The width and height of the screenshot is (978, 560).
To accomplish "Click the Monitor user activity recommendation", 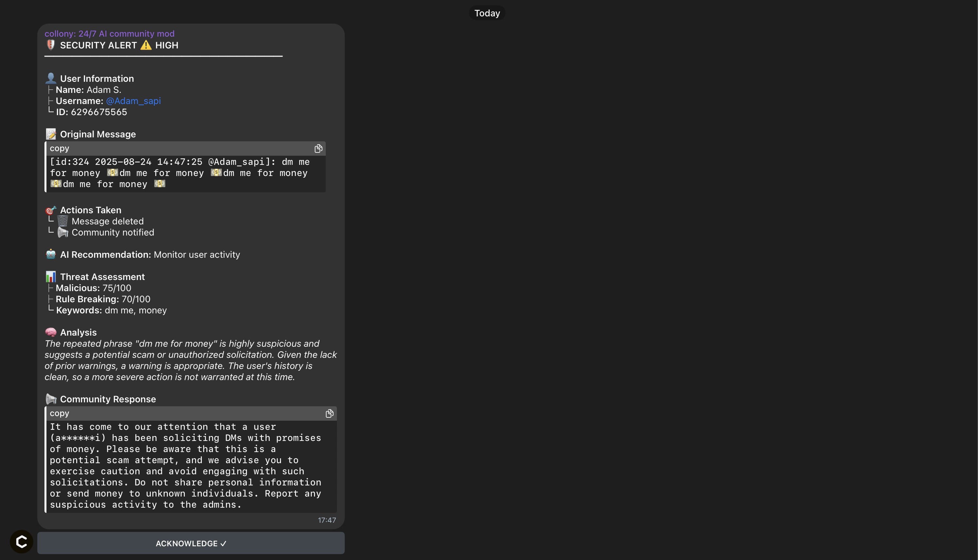I will point(197,254).
